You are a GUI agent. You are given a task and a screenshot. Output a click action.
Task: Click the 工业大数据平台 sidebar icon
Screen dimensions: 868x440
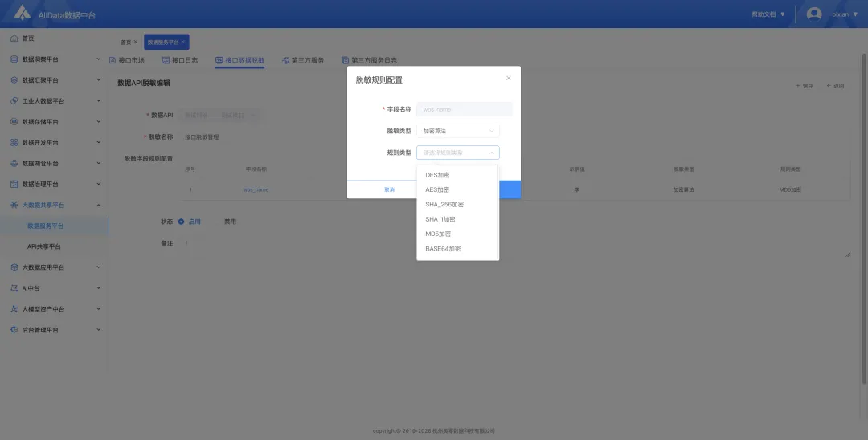click(x=14, y=100)
